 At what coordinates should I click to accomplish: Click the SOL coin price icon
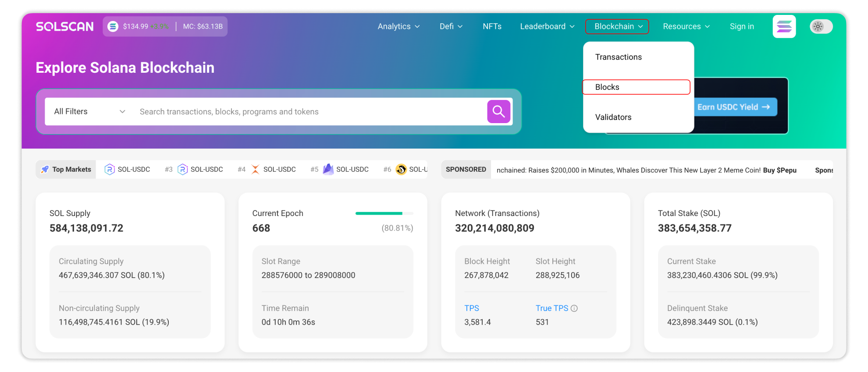coord(113,26)
